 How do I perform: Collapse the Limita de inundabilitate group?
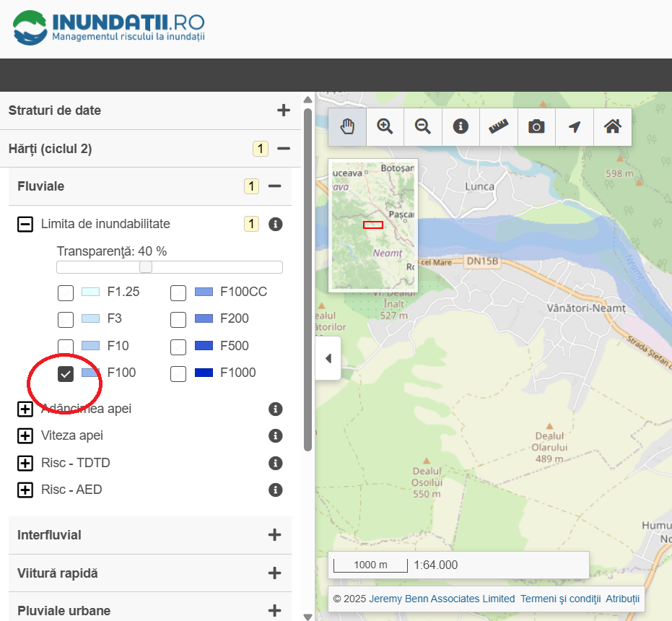25,225
